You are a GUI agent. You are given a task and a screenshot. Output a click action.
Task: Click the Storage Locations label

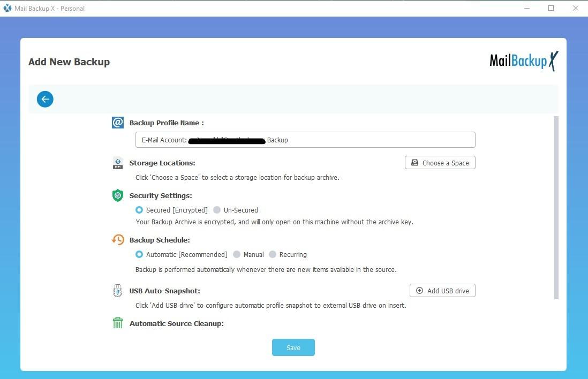tap(162, 163)
